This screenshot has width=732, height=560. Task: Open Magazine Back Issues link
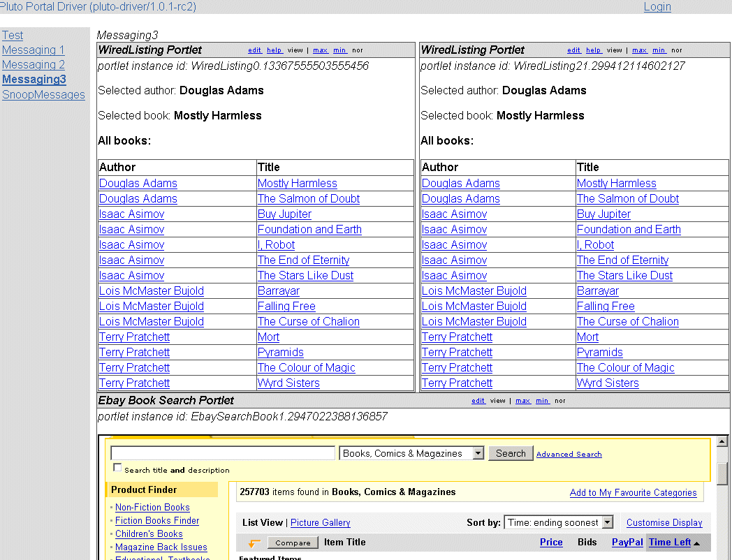(x=161, y=547)
